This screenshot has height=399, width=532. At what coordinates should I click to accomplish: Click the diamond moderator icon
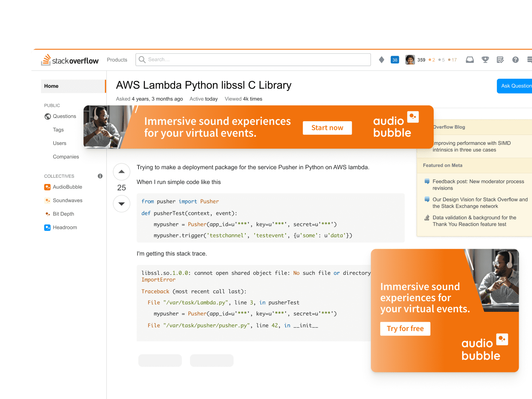click(382, 60)
